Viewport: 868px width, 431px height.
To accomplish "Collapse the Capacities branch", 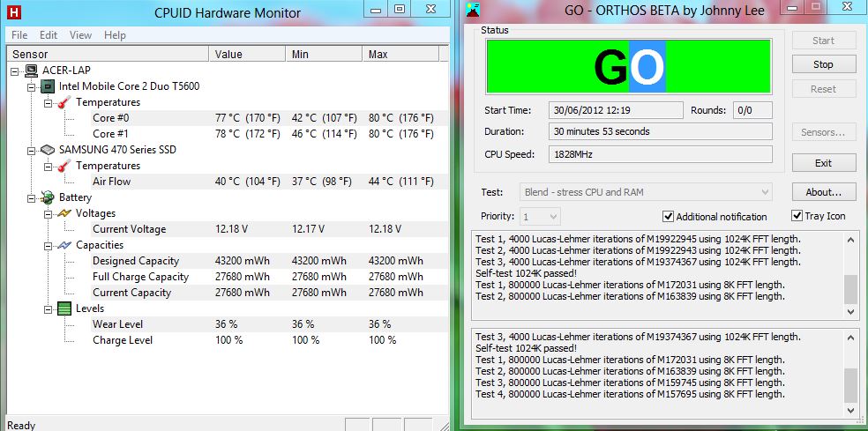I will coord(48,246).
